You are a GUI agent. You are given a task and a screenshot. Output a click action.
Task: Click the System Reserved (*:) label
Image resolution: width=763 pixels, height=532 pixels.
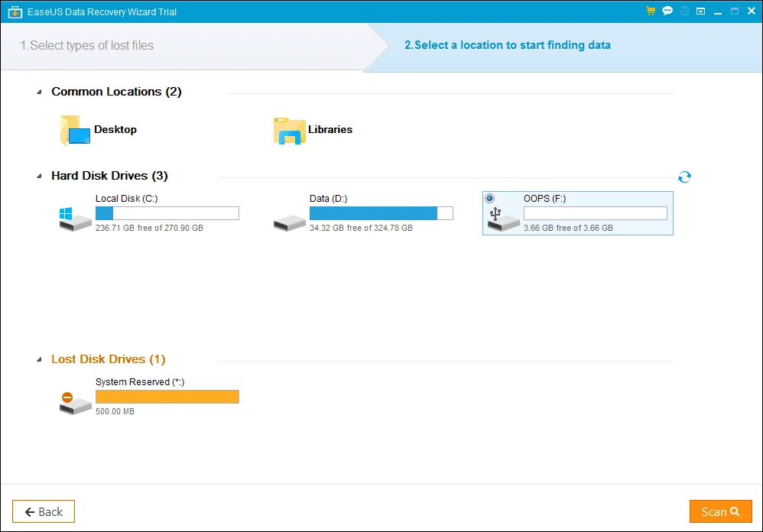point(140,381)
